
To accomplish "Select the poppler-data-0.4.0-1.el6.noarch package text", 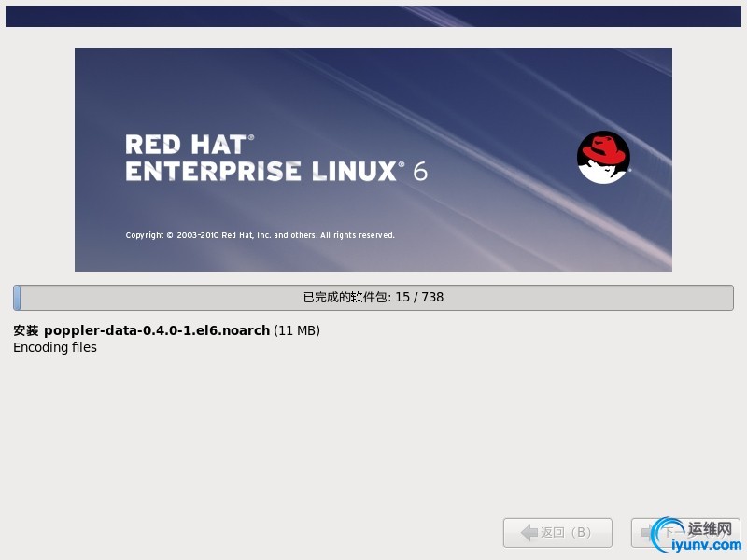I will coord(157,330).
